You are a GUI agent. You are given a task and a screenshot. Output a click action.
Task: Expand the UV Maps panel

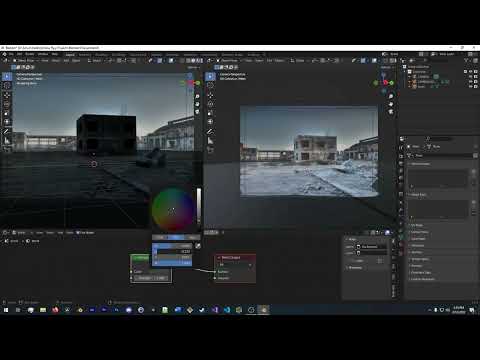pyautogui.click(x=417, y=225)
